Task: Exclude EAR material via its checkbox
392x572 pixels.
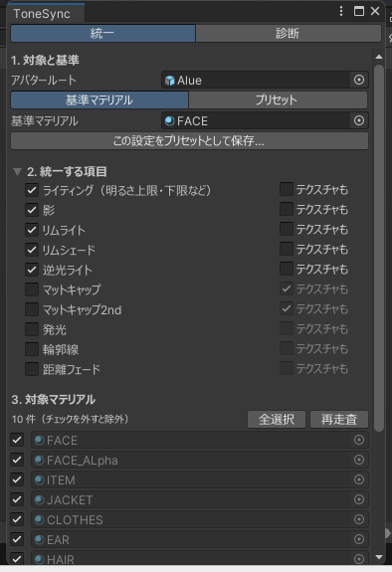Action: click(17, 539)
